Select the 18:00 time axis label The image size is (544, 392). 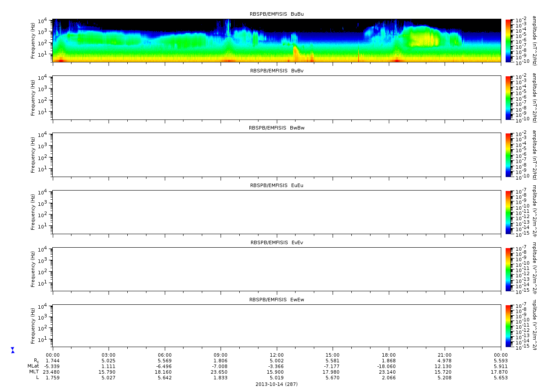[389, 355]
